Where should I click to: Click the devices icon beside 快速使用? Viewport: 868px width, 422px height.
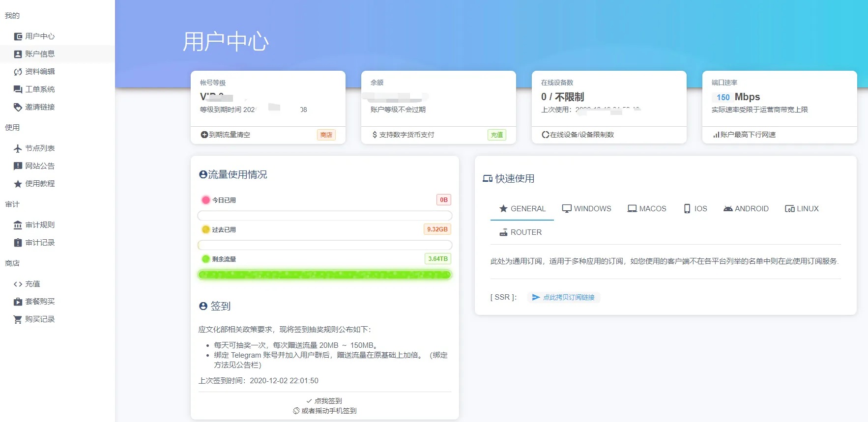pos(488,179)
